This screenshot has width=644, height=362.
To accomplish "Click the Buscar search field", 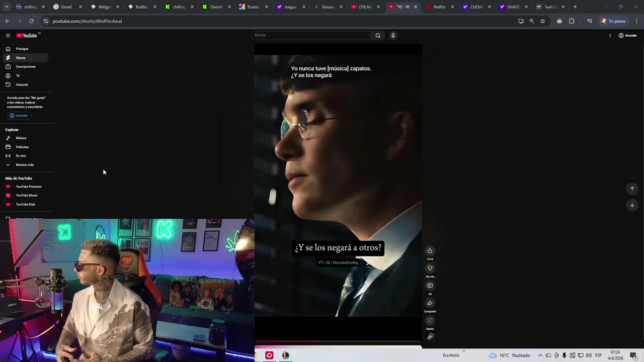I will click(x=311, y=35).
